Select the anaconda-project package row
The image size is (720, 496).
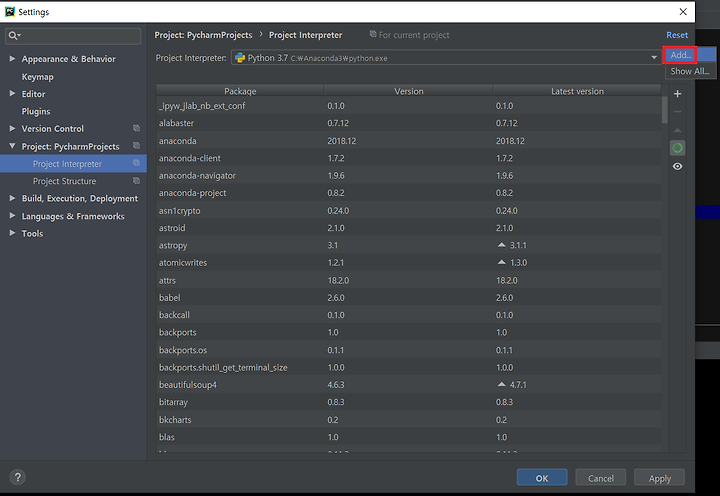[x=409, y=193]
